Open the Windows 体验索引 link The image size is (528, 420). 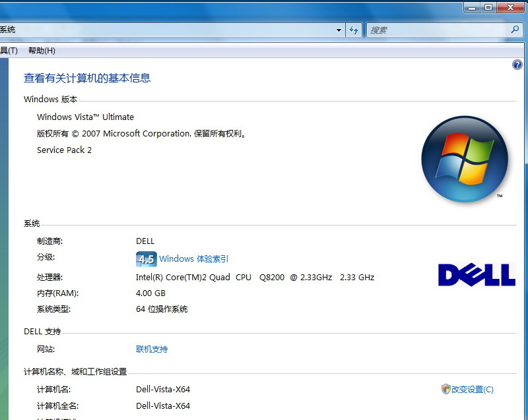[x=194, y=259]
